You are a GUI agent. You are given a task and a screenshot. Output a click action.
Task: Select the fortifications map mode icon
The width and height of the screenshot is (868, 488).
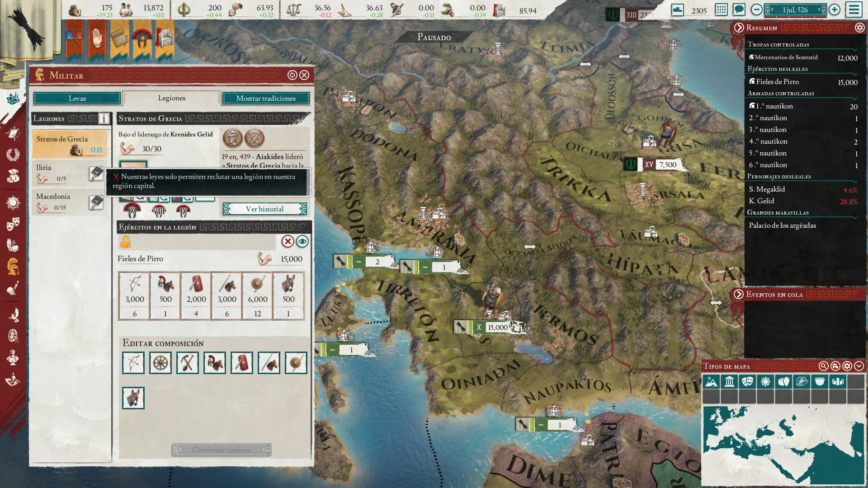coord(838,382)
